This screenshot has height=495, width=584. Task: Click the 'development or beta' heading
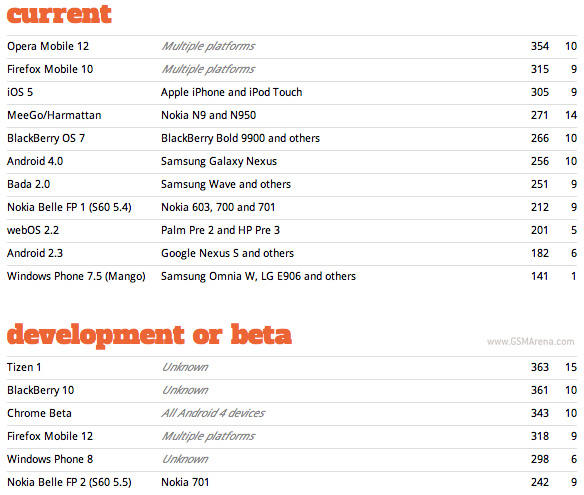point(149,335)
